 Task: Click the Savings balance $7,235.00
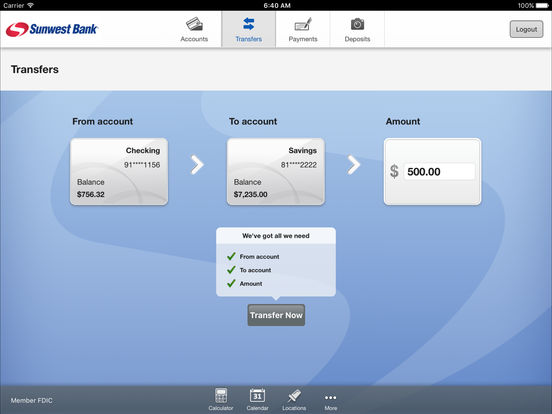(250, 194)
